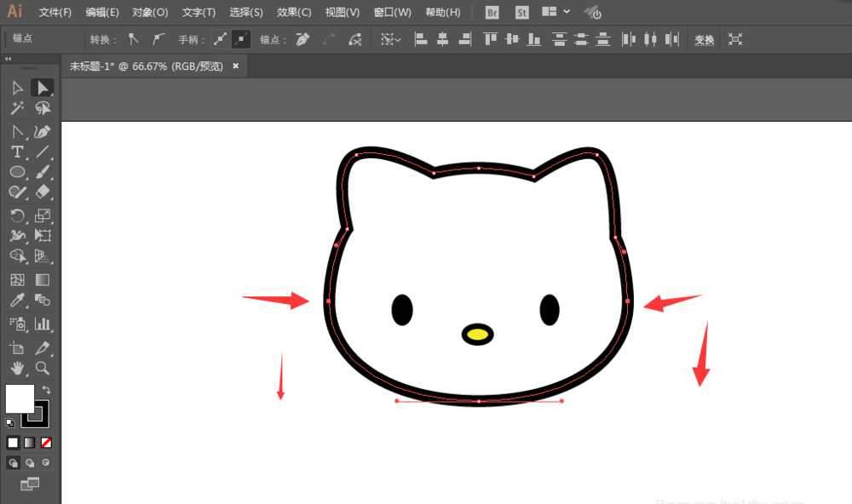Click the cut path at selected anchors button
Image resolution: width=852 pixels, height=504 pixels.
(354, 39)
